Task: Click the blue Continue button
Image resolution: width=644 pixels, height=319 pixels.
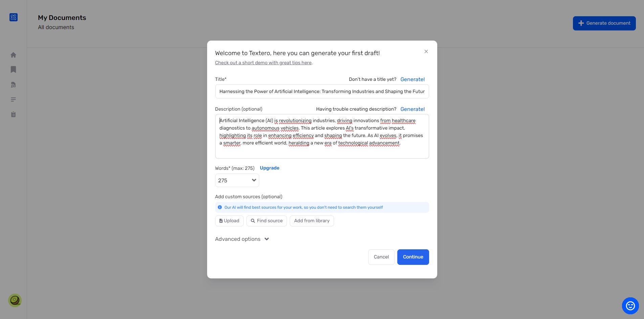Action: click(x=413, y=257)
